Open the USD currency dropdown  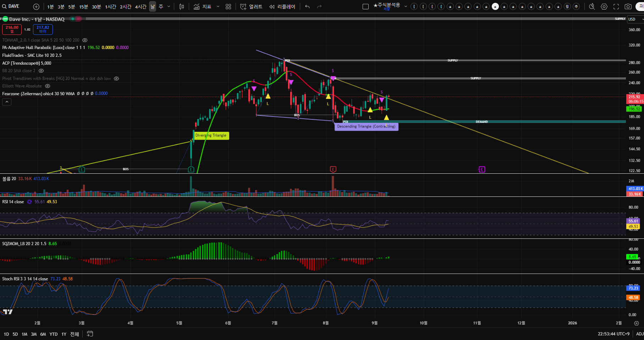(x=635, y=19)
